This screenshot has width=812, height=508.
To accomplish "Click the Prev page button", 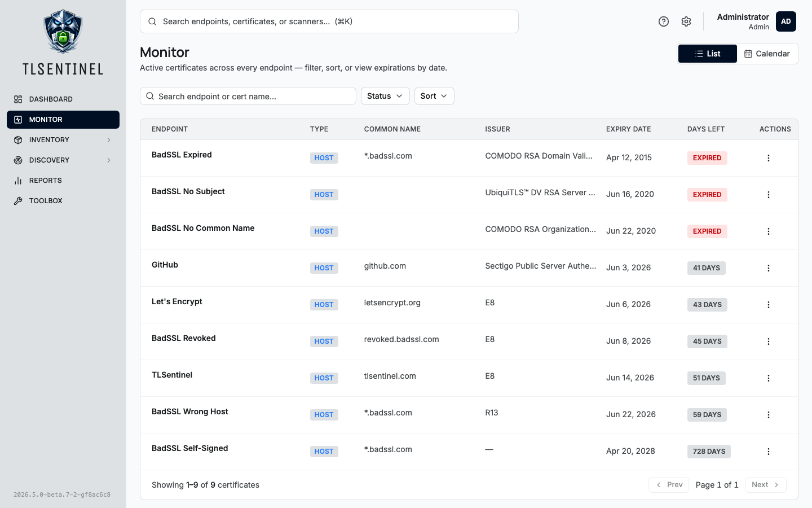I will 669,485.
